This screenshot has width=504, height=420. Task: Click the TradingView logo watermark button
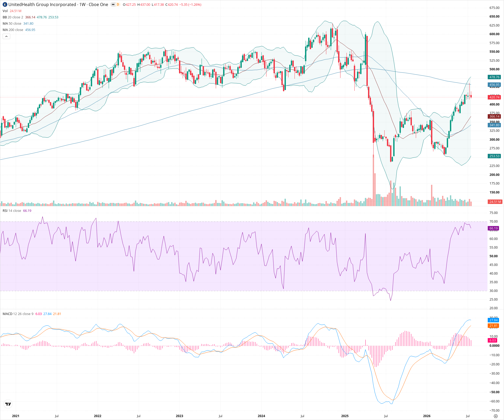coord(8,404)
